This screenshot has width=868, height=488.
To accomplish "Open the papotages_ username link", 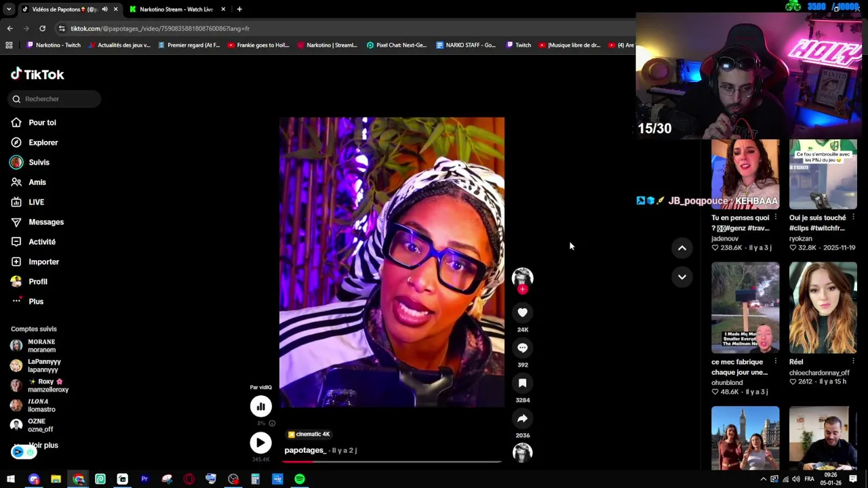I will point(305,450).
